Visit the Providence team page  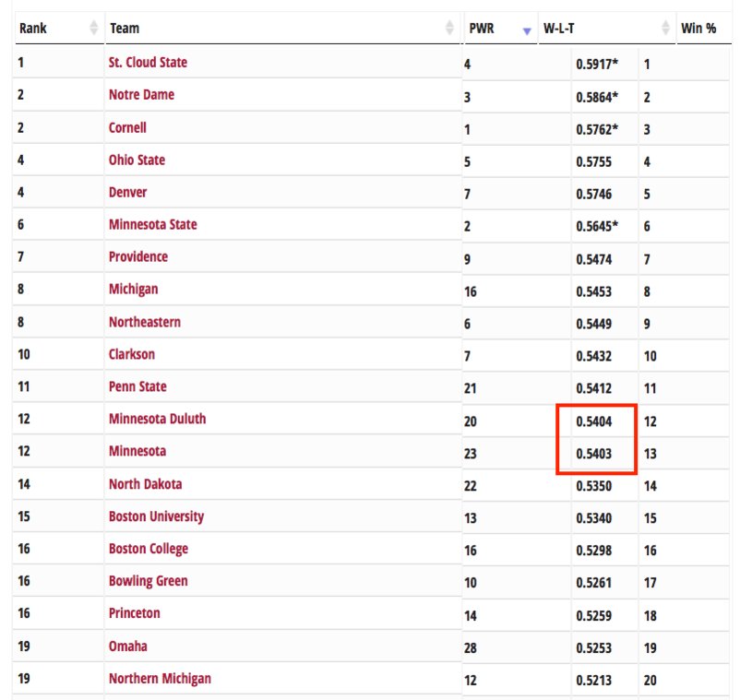tap(138, 256)
